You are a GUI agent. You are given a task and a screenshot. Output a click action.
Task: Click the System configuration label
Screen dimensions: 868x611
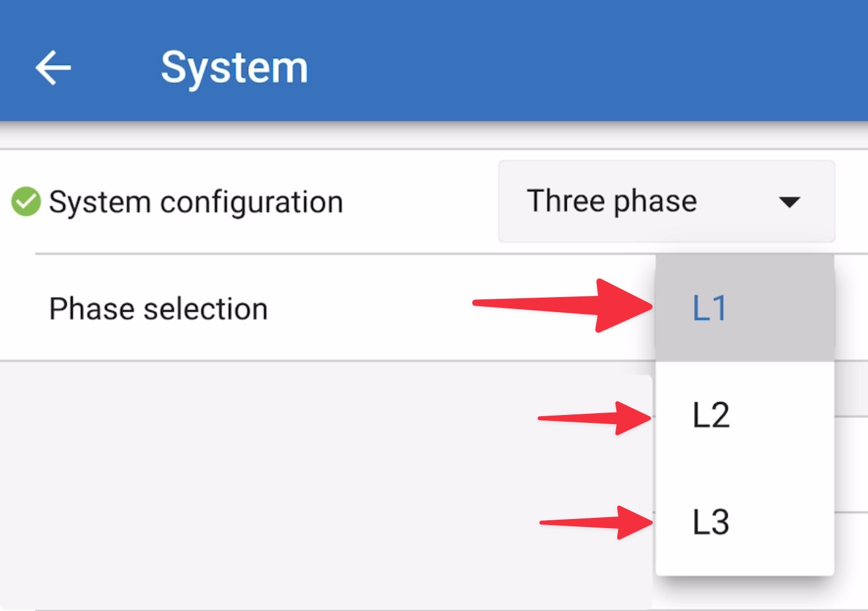pos(196,202)
